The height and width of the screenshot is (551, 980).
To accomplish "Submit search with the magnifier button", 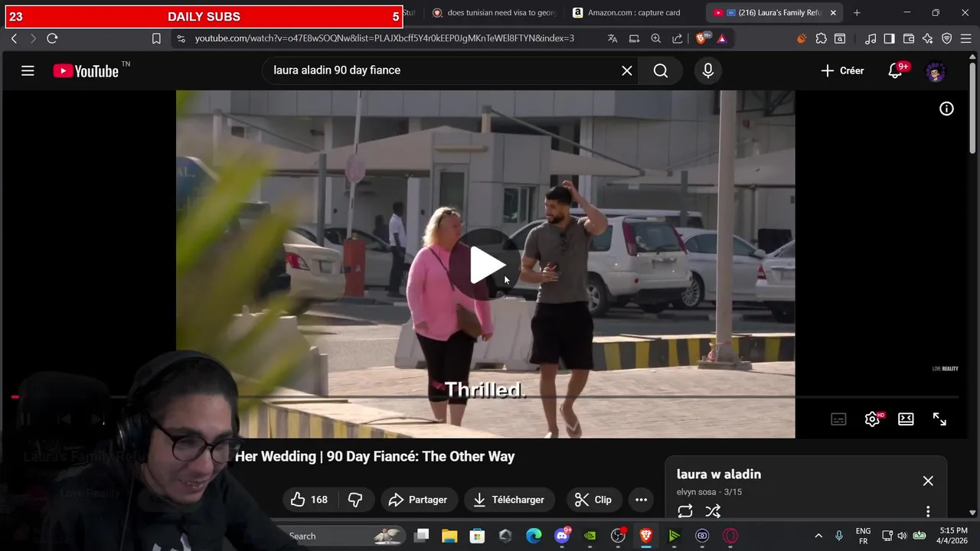I will pos(661,70).
